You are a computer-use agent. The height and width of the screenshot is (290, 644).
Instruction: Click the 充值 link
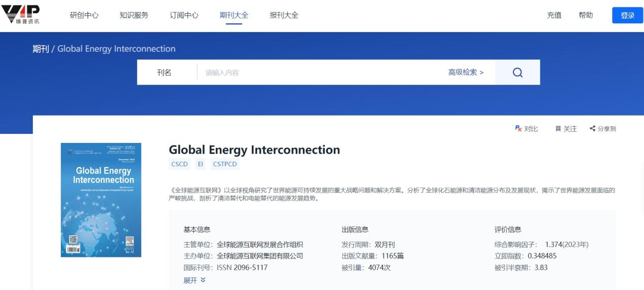[554, 15]
